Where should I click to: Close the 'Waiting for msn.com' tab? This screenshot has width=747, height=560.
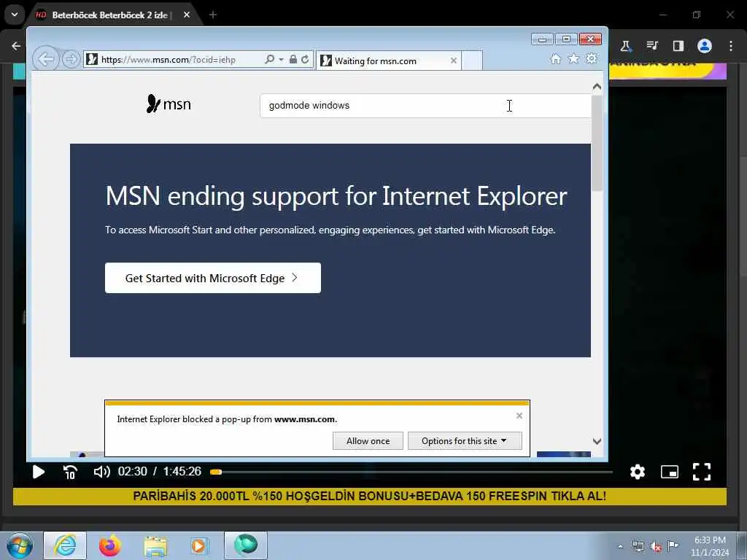(x=454, y=61)
